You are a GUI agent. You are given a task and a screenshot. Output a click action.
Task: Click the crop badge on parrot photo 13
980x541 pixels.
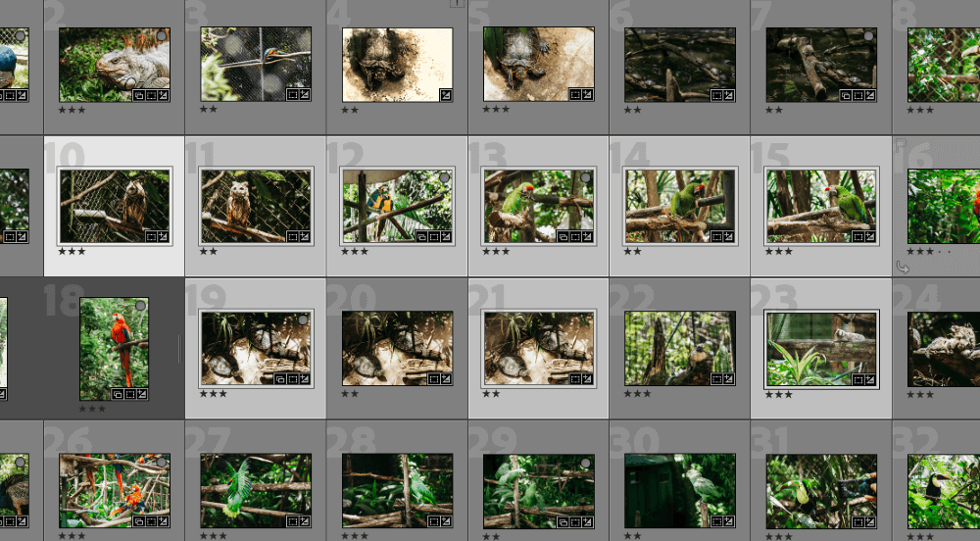[575, 237]
